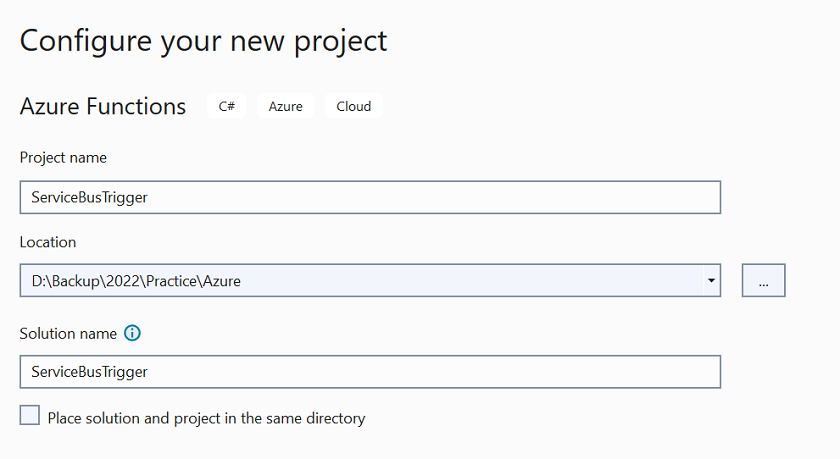Tick the same-directory checkbox box
This screenshot has height=459, width=840.
(x=29, y=415)
